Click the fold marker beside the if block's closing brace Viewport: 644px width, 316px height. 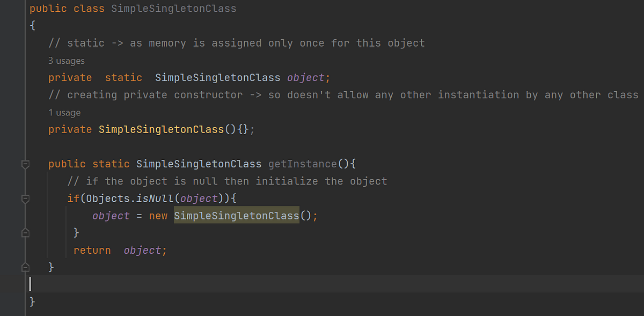pyautogui.click(x=25, y=232)
